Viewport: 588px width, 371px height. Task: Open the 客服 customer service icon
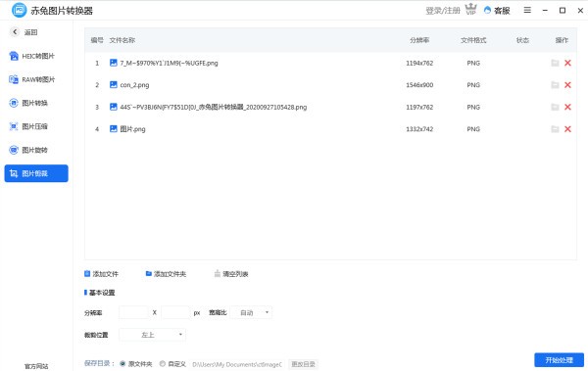tap(487, 10)
